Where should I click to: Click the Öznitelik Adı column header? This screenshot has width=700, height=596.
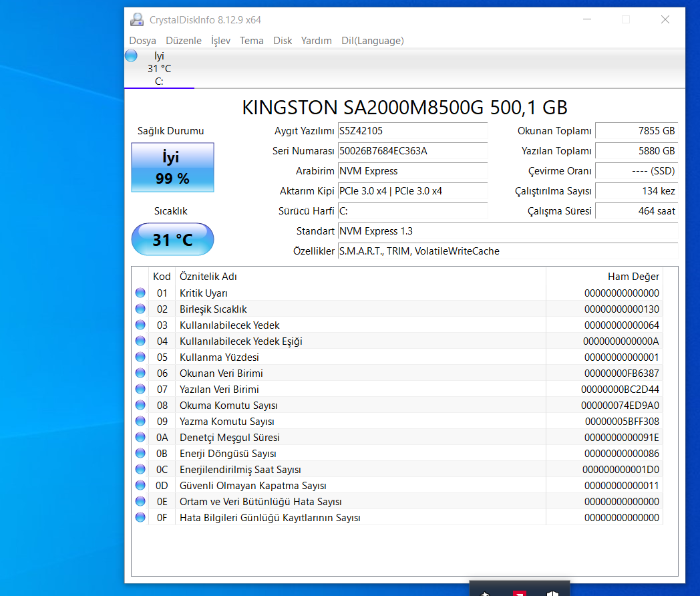(361, 277)
